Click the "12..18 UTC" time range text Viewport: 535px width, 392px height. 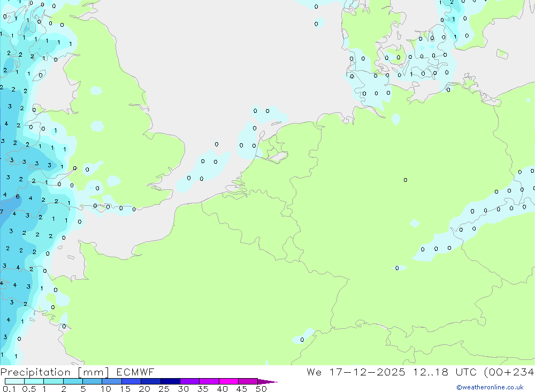[x=440, y=372]
